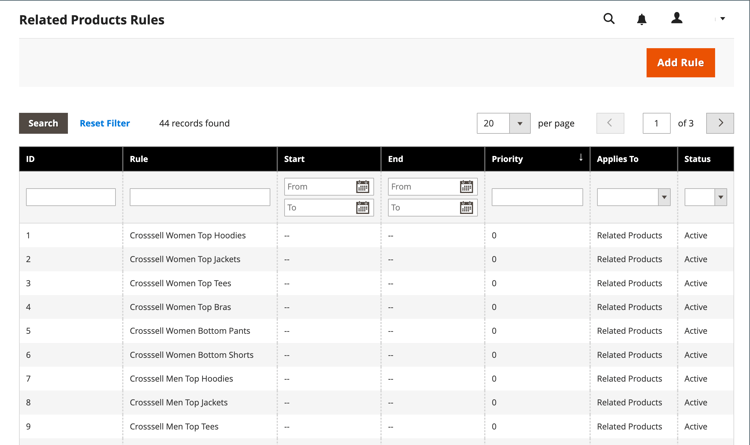Sort by the Priority column header
This screenshot has height=445, width=750.
(537, 159)
